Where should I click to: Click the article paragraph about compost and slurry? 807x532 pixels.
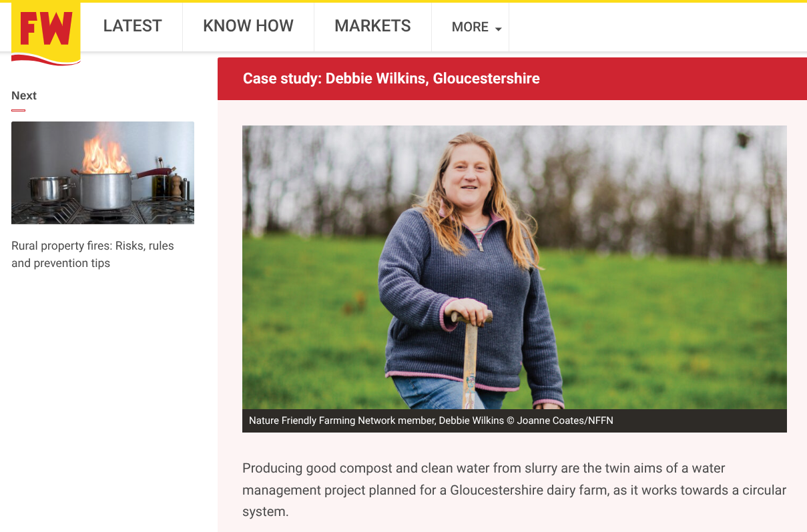pyautogui.click(x=514, y=491)
